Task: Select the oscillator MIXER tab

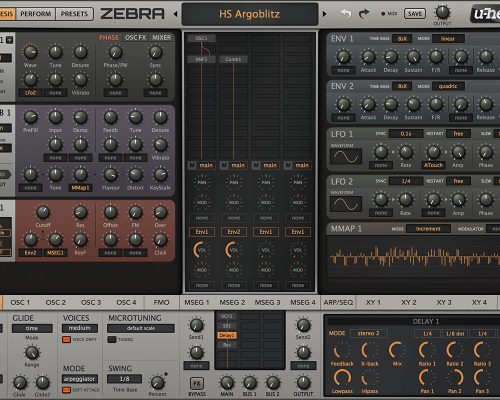Action: coord(162,38)
